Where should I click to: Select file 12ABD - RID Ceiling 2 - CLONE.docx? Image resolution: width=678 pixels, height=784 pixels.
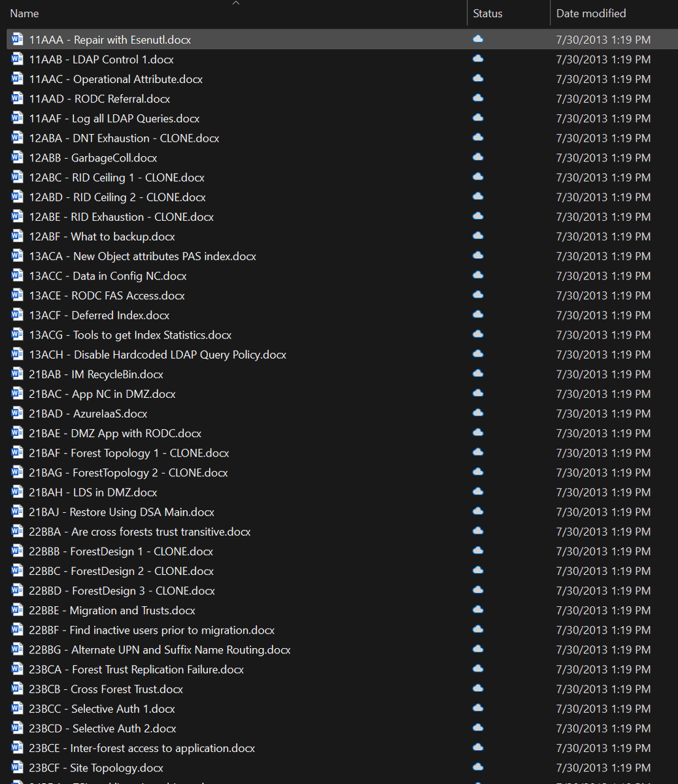point(117,197)
